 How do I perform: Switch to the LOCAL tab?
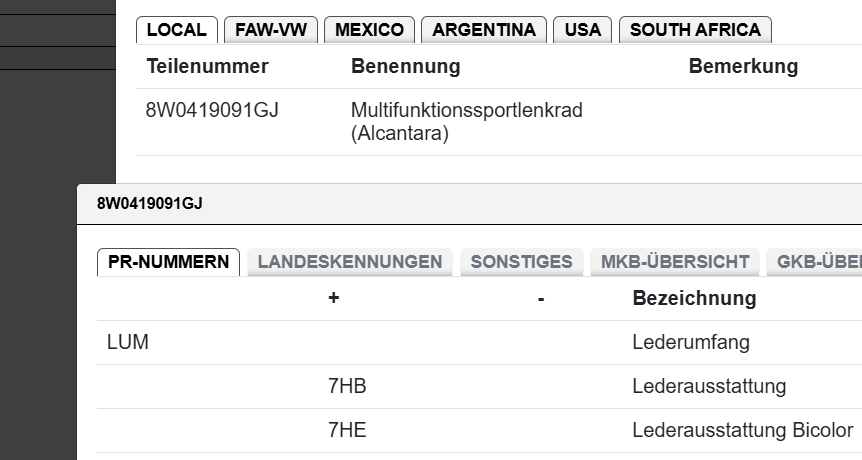tap(176, 30)
